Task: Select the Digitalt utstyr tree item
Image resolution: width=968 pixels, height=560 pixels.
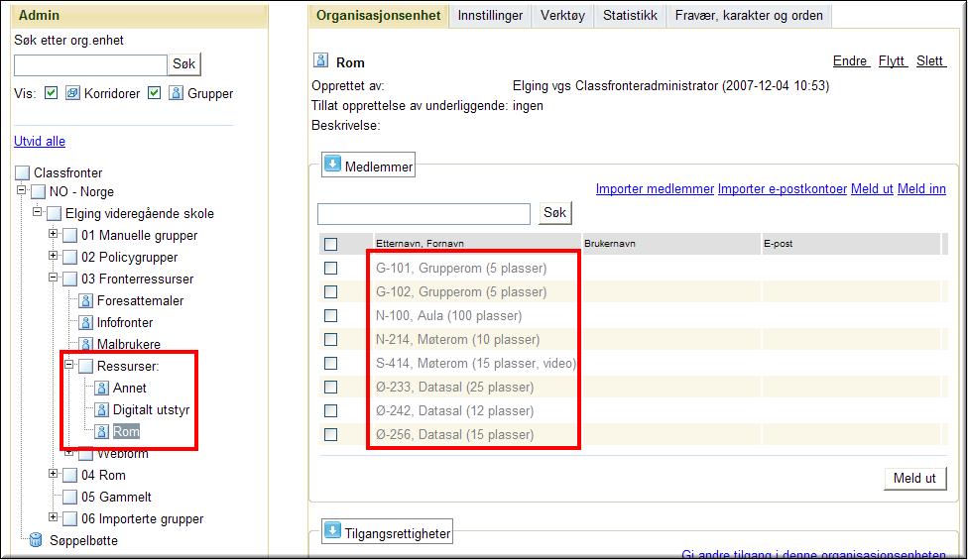Action: coord(151,409)
